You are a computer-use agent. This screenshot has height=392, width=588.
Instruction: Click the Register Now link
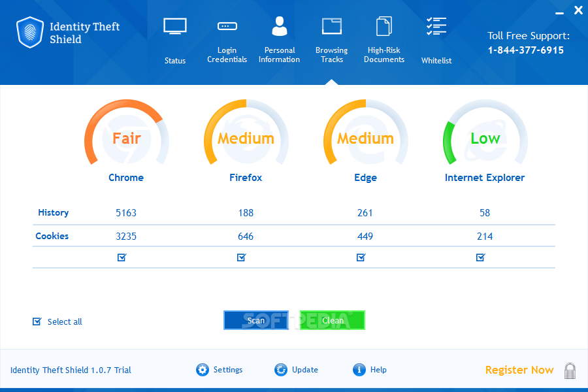click(519, 370)
